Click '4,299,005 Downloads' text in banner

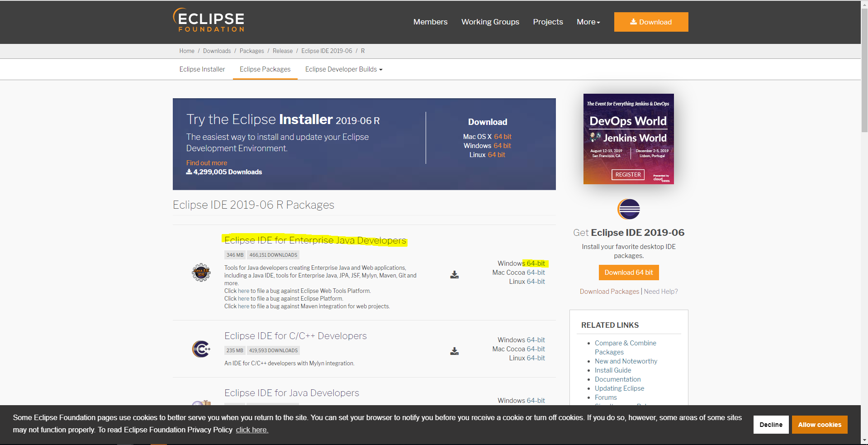click(x=224, y=172)
